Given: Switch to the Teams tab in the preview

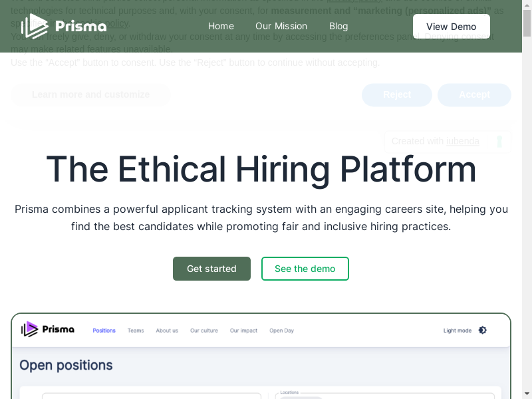Looking at the screenshot, I should coord(136,331).
